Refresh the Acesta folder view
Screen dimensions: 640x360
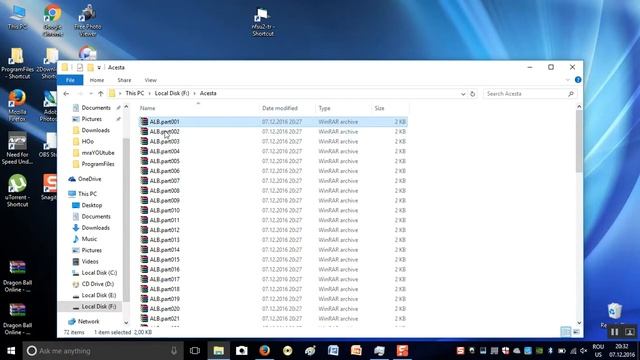tap(472, 93)
